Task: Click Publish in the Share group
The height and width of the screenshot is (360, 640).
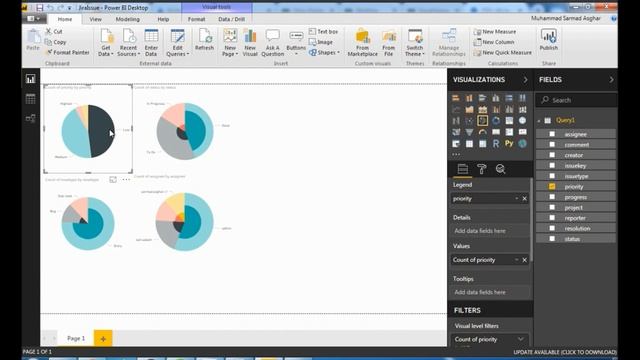Action: (x=549, y=40)
